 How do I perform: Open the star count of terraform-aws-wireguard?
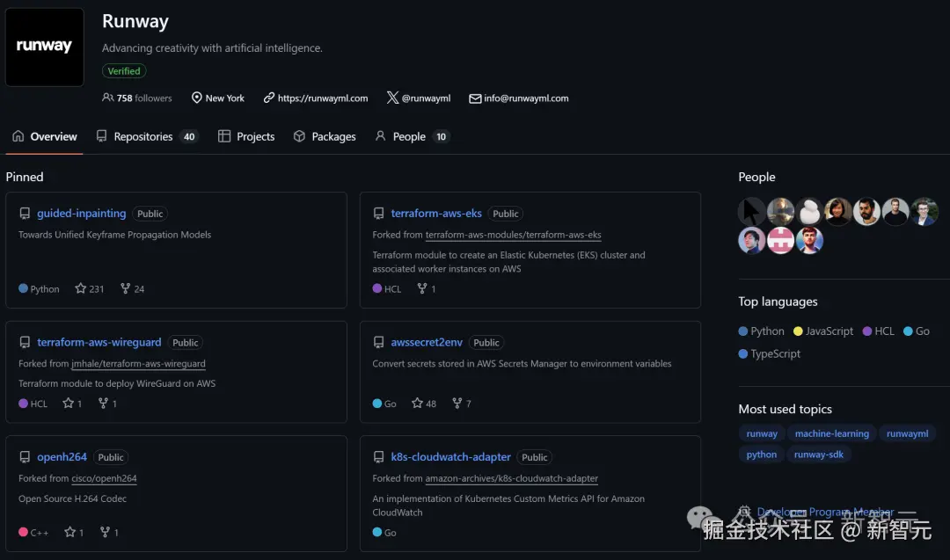pyautogui.click(x=72, y=404)
